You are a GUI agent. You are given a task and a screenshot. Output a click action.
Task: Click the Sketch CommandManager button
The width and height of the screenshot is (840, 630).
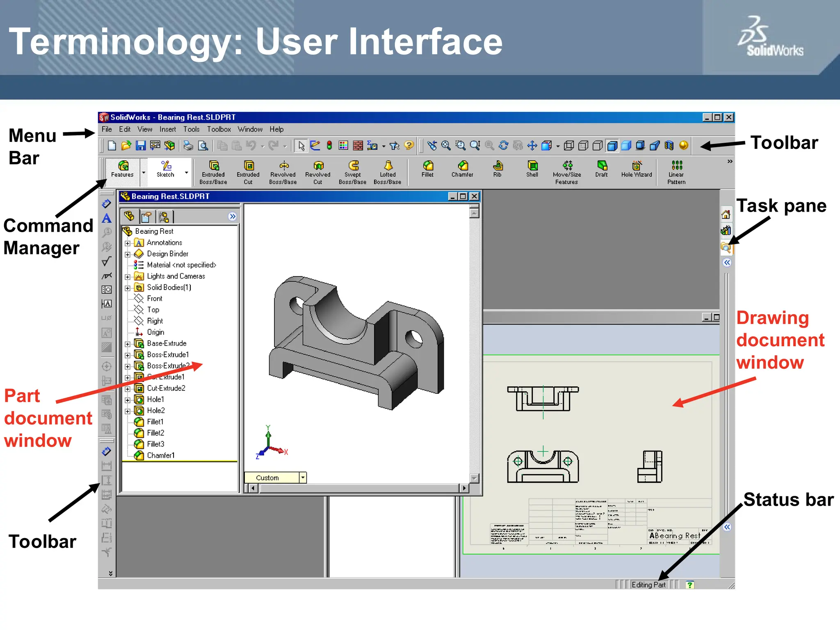pyautogui.click(x=165, y=169)
